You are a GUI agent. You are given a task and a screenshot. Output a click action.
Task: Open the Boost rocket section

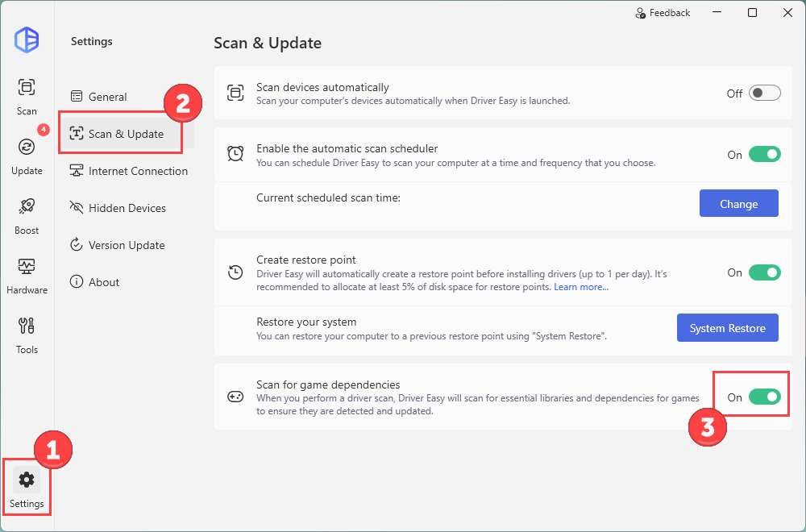tap(27, 214)
